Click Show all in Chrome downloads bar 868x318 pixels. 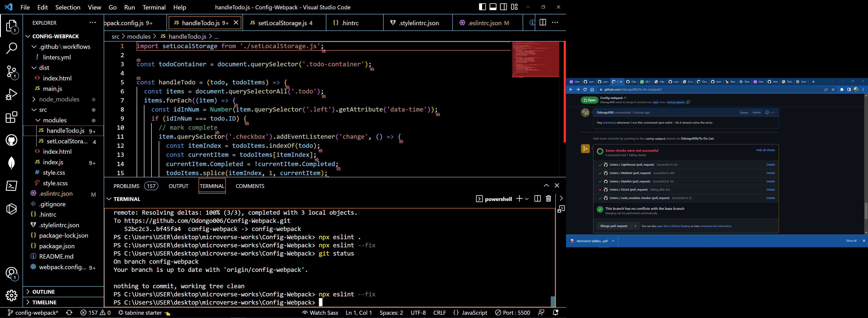851,241
